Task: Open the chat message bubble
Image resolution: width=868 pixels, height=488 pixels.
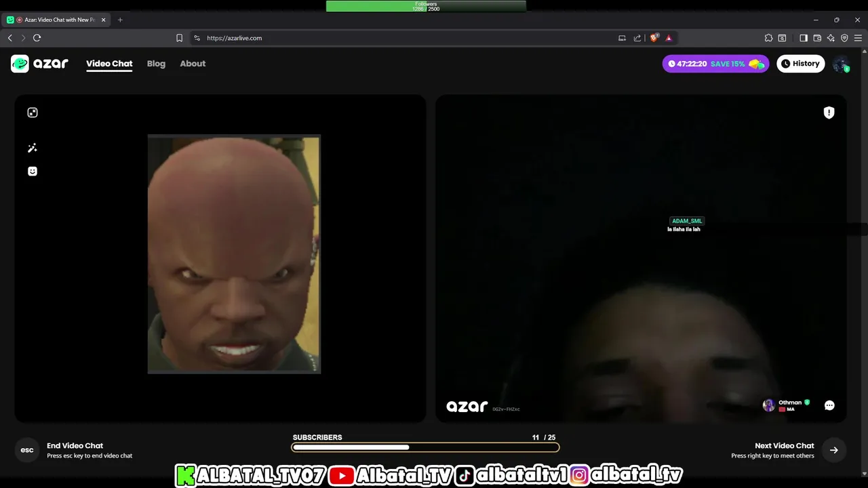Action: point(829,405)
